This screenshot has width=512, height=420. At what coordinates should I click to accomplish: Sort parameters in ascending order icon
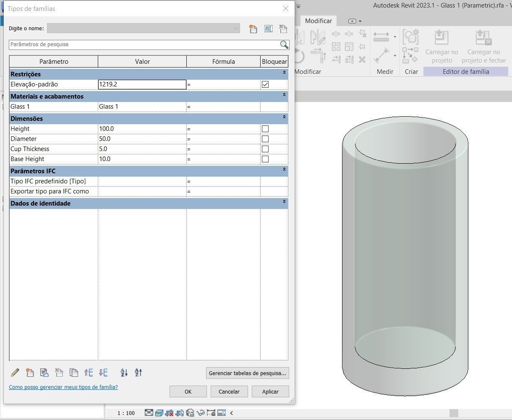tap(124, 373)
